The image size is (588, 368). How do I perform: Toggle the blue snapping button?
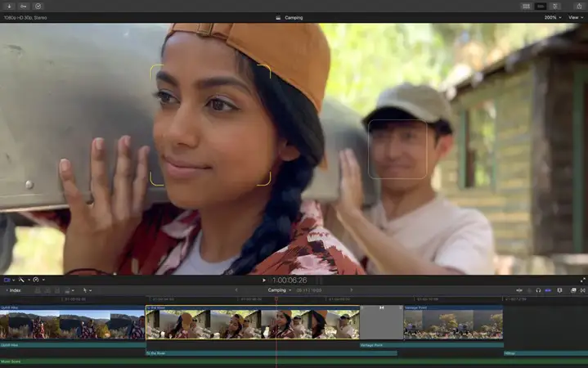(x=548, y=290)
